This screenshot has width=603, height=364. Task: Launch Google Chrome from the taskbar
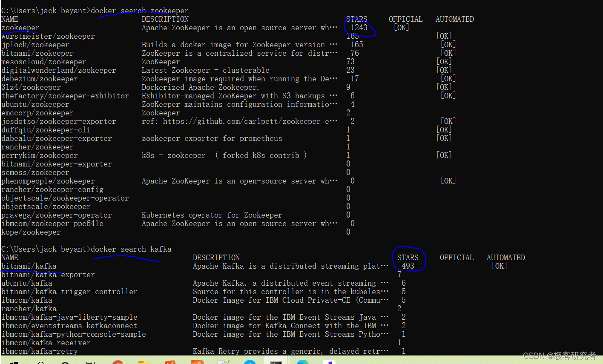click(118, 362)
